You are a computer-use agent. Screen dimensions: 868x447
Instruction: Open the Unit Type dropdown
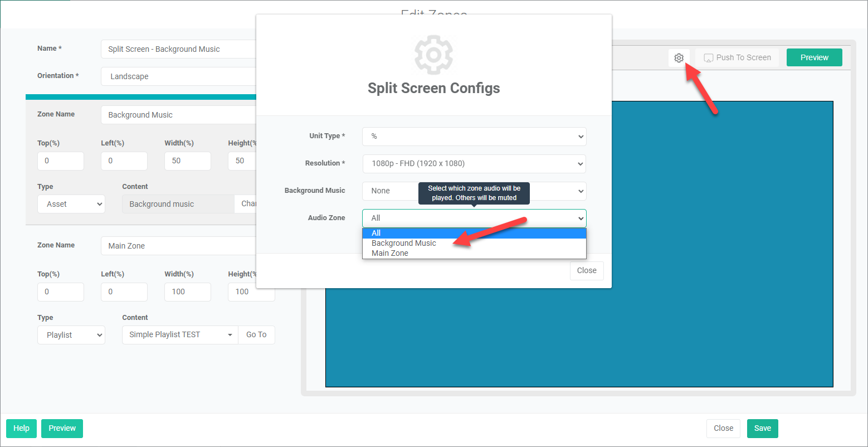[474, 136]
